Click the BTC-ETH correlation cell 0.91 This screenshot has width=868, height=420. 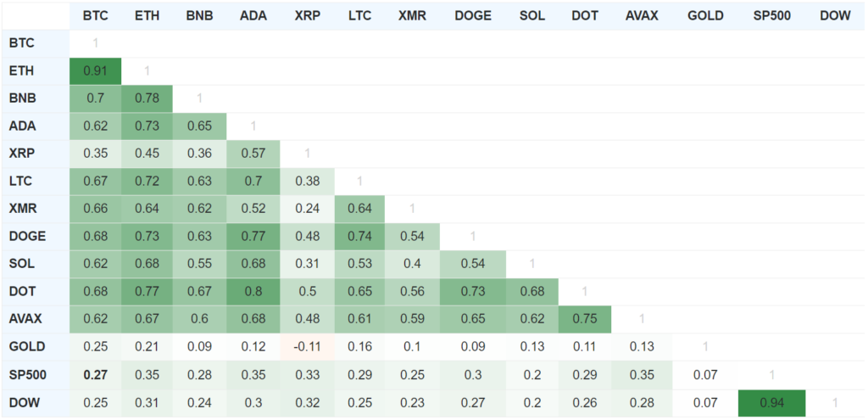(95, 71)
